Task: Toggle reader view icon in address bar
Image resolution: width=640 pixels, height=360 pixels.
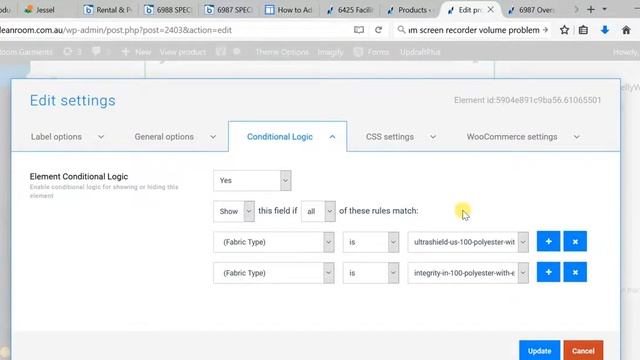Action: pyautogui.click(x=359, y=30)
